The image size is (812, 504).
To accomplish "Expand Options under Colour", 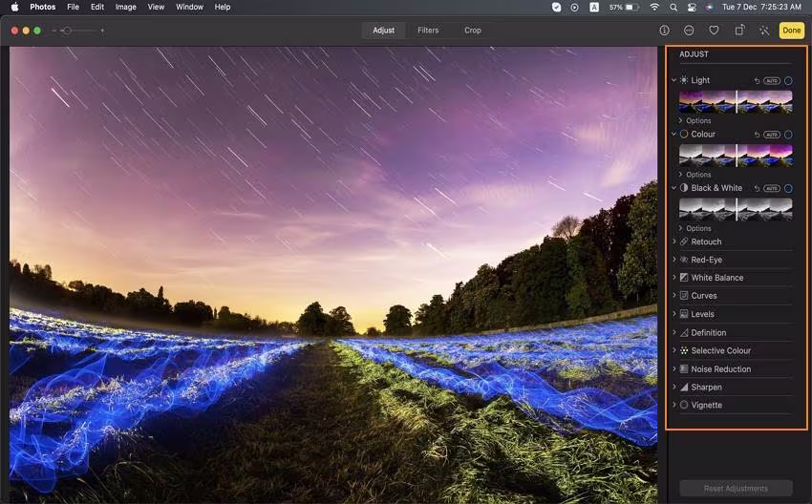I will coord(694,175).
